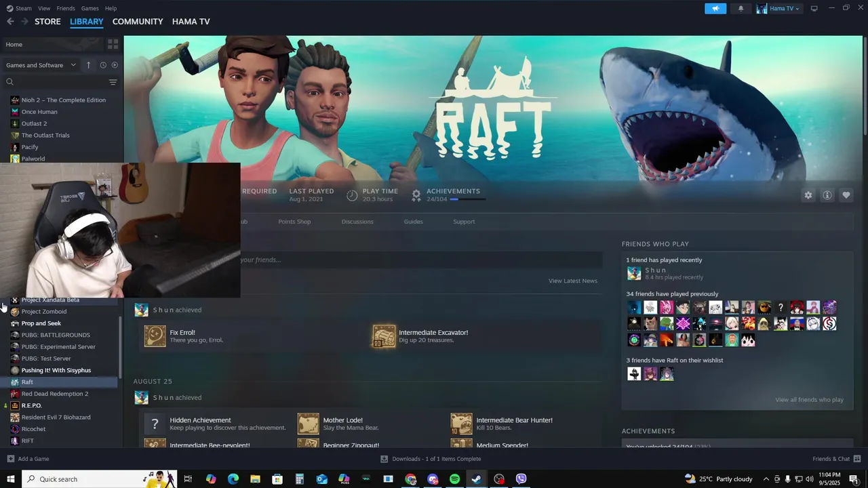
Task: Click Add a Game plus button
Action: click(28, 459)
